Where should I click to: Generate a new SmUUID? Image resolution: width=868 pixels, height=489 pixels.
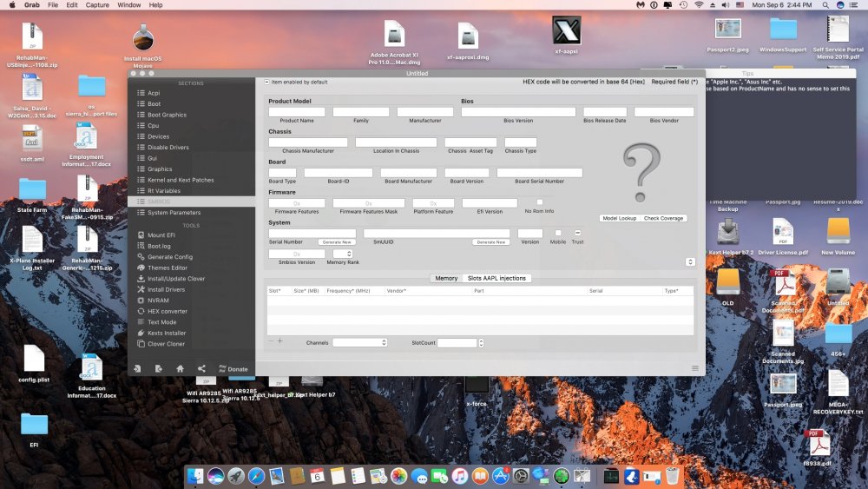tap(491, 242)
